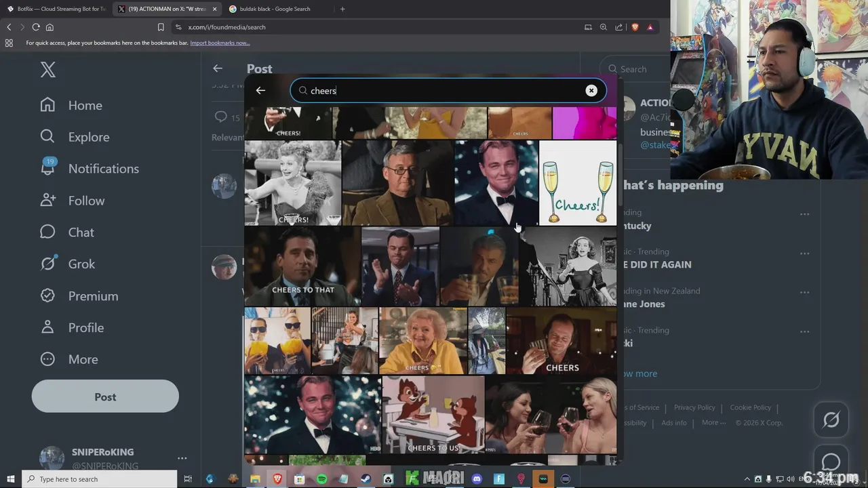Viewport: 868px width, 488px height.
Task: Bookmark this page
Action: pyautogui.click(x=161, y=27)
